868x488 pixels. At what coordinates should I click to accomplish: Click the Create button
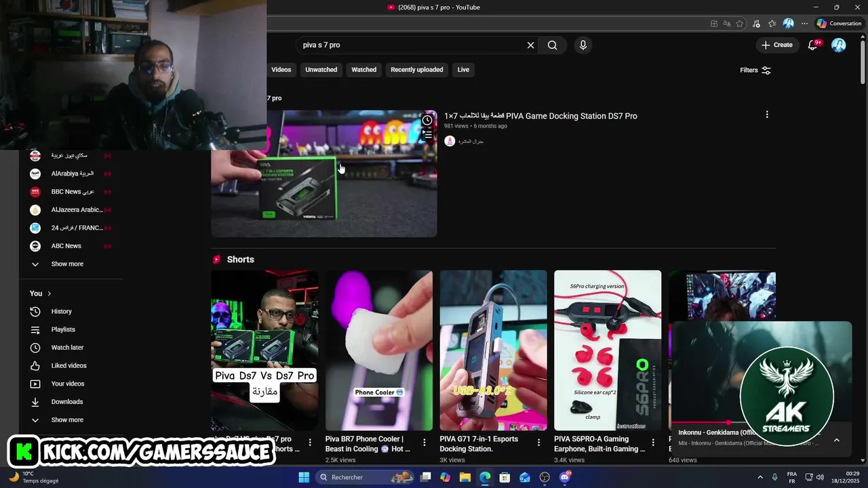pos(777,45)
